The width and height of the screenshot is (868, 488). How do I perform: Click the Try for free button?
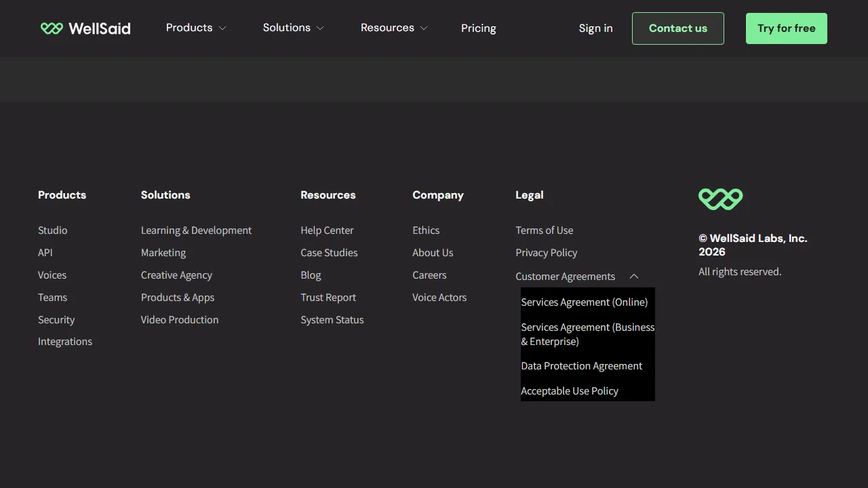(787, 28)
